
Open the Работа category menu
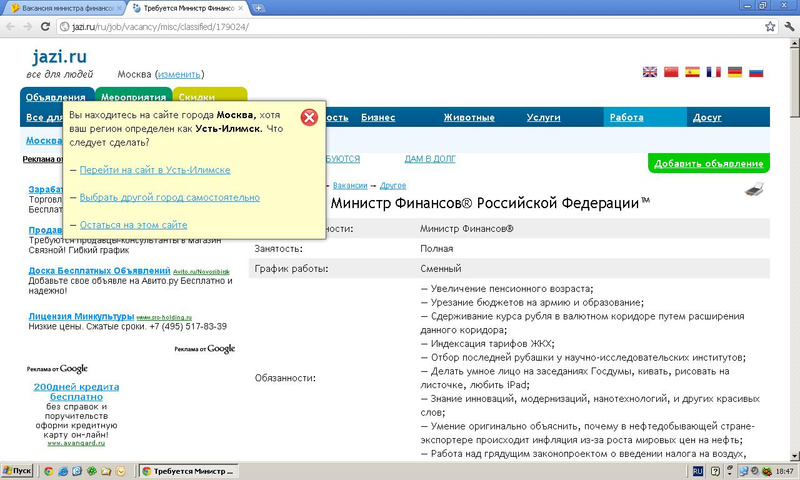pyautogui.click(x=627, y=117)
